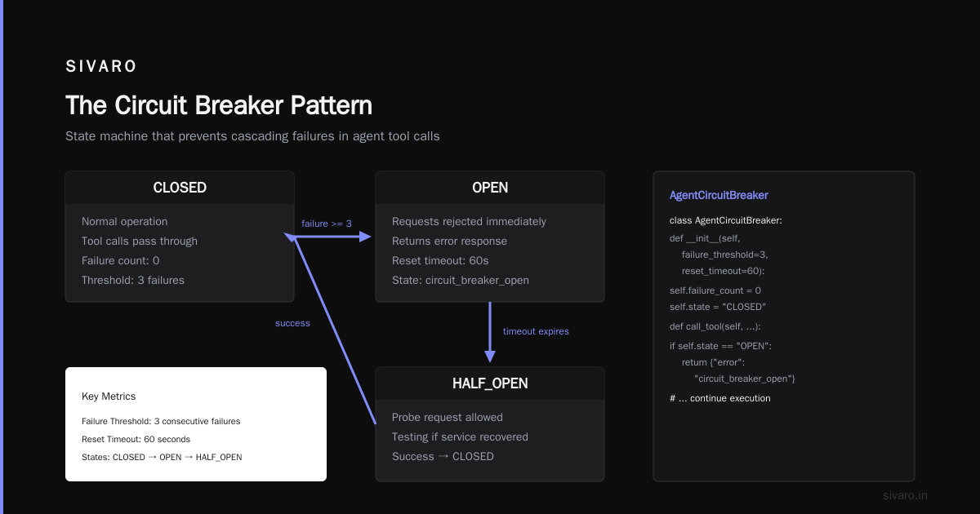980x514 pixels.
Task: Select 'failure_threshold=3,' code line
Action: pos(725,255)
